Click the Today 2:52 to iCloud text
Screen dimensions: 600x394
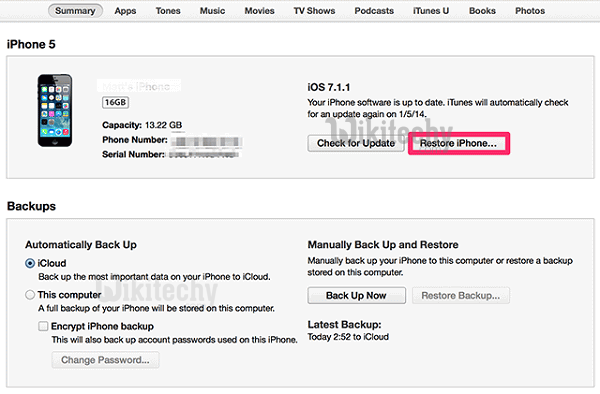coord(348,337)
